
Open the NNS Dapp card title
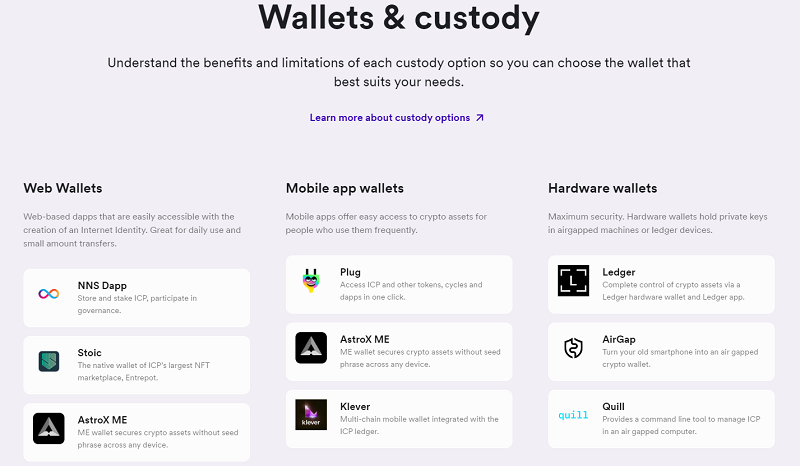point(102,285)
